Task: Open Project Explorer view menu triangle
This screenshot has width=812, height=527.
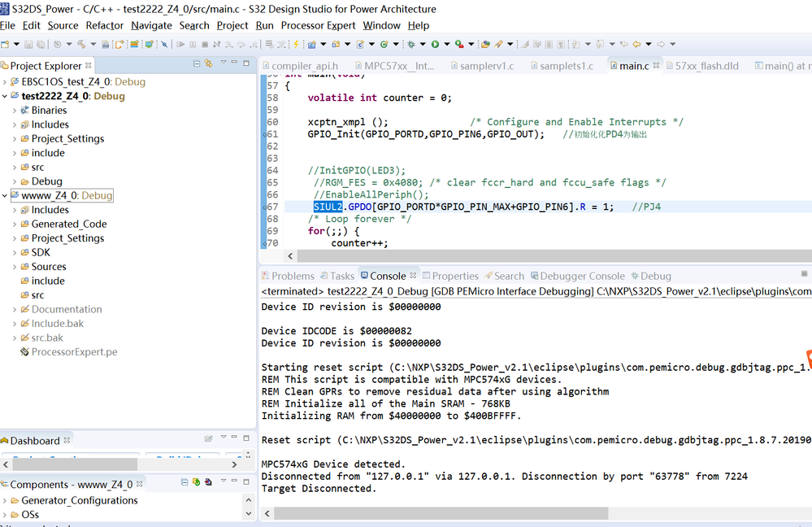Action: click(224, 62)
